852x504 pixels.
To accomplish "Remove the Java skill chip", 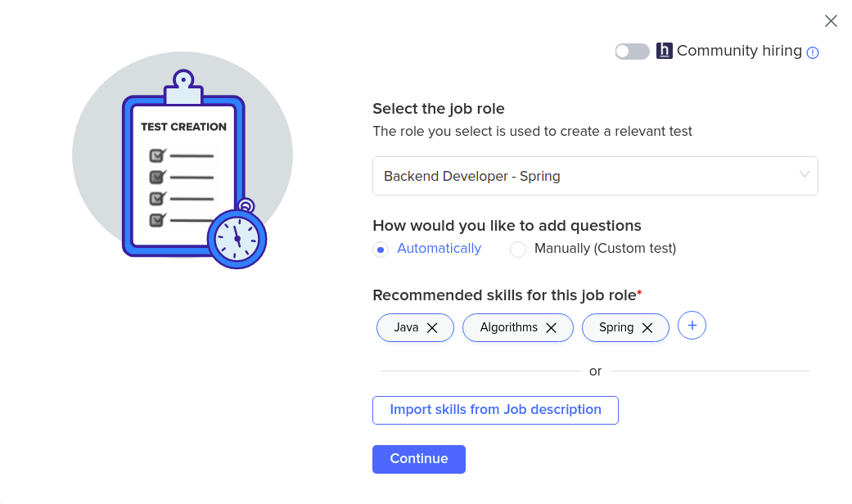I will coord(431,327).
